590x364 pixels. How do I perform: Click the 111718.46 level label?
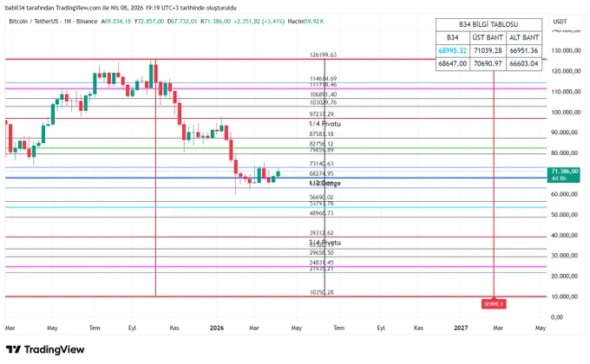(323, 85)
